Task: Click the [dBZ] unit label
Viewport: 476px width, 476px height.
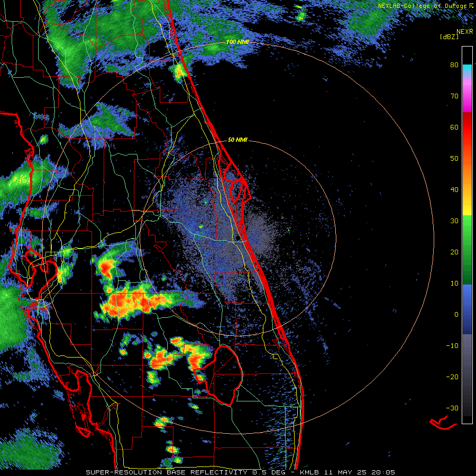Action: click(x=450, y=36)
